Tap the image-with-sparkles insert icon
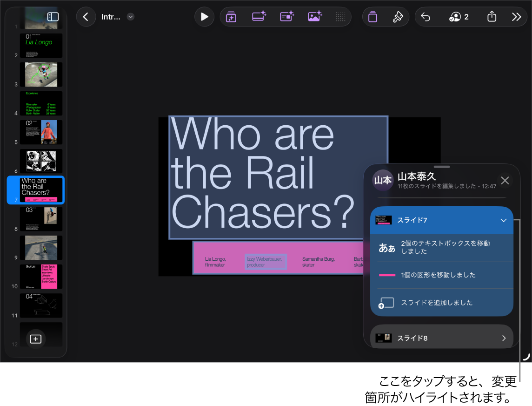532x406 pixels. point(315,17)
